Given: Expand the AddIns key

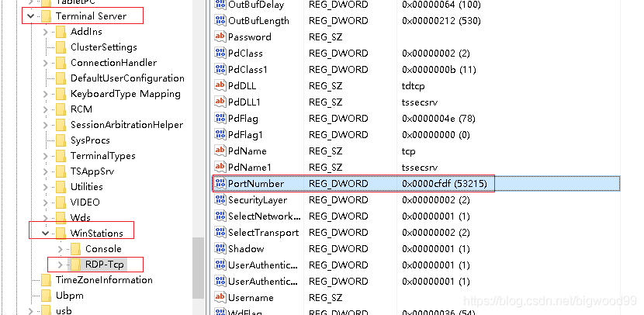Looking at the screenshot, I should 46,32.
